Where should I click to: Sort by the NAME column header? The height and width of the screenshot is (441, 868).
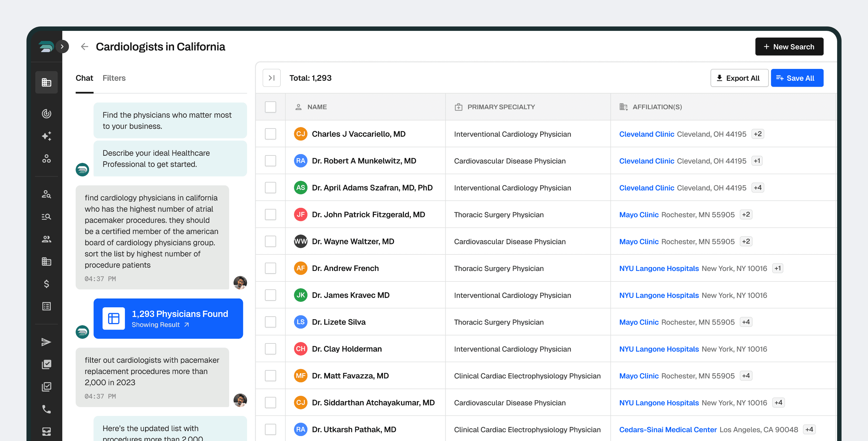click(317, 107)
